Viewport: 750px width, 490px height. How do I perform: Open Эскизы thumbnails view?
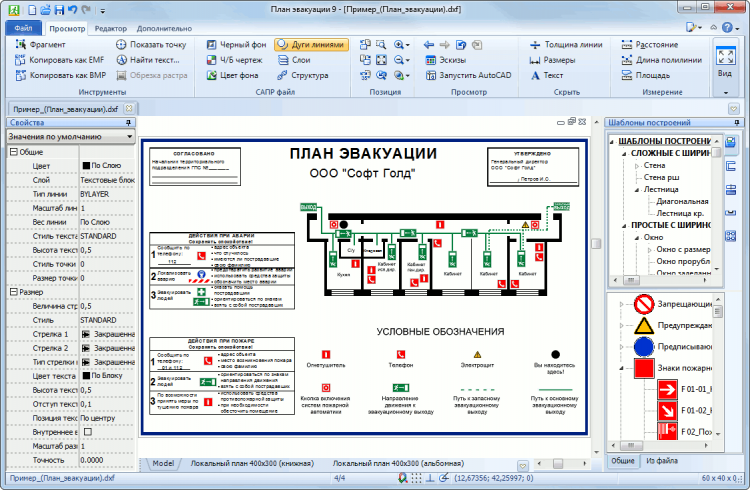446,60
